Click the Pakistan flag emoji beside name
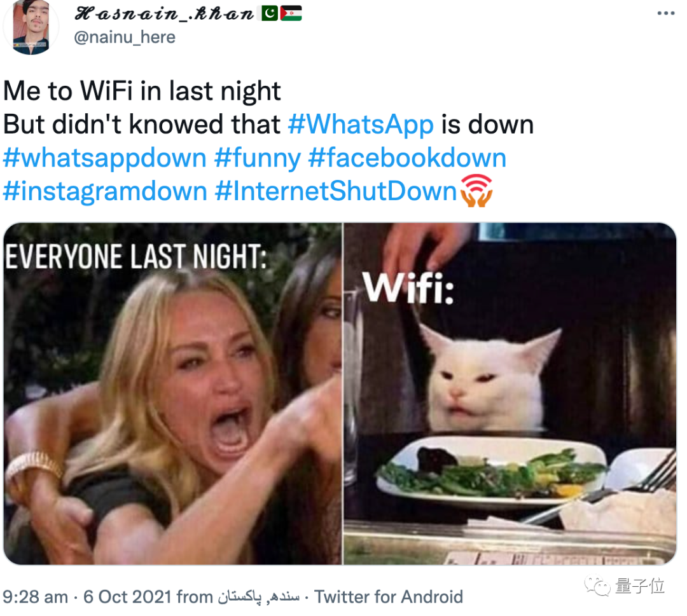The height and width of the screenshot is (616, 687). click(x=270, y=13)
